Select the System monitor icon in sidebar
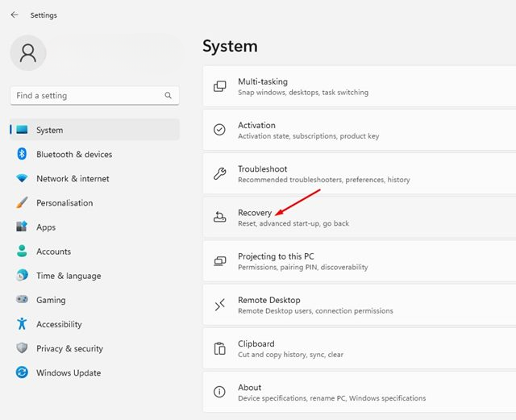Image resolution: width=516 pixels, height=420 pixels. 22,130
